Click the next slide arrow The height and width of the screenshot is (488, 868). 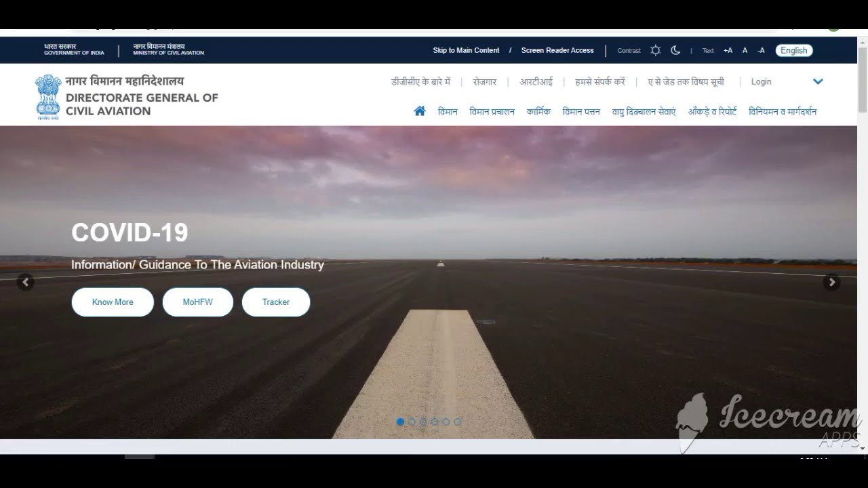(832, 282)
